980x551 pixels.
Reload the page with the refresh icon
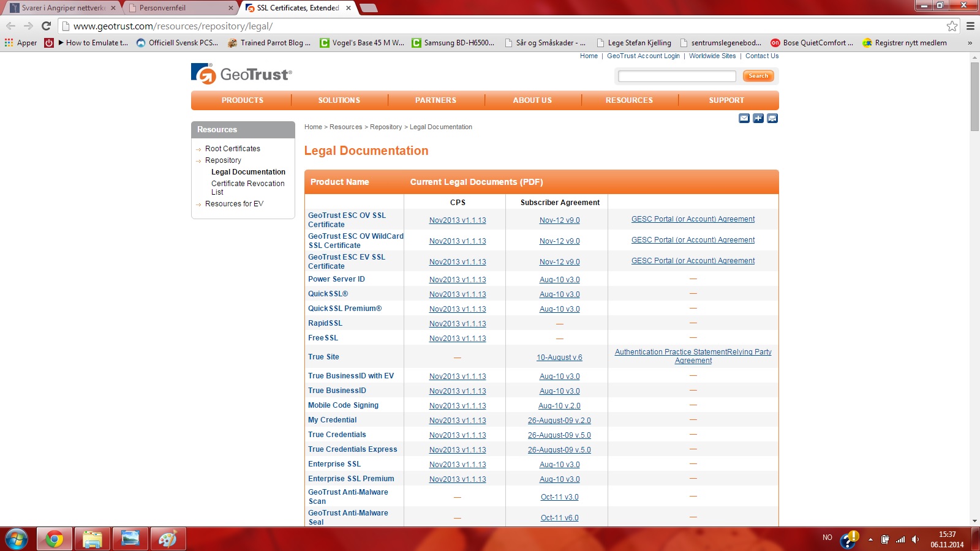click(x=46, y=26)
